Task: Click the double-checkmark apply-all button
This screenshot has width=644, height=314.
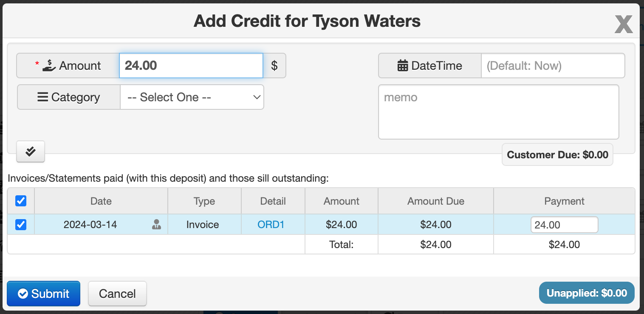Action: tap(31, 151)
